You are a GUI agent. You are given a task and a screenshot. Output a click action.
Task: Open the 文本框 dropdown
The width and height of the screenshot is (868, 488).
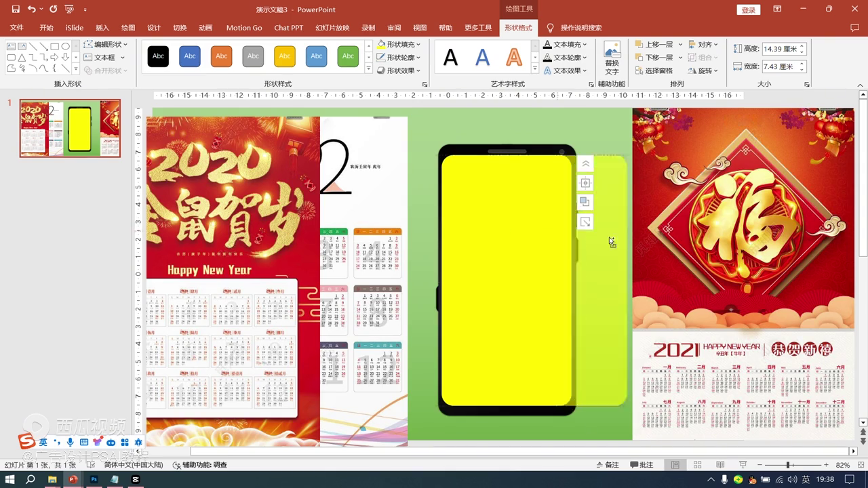[x=103, y=58]
